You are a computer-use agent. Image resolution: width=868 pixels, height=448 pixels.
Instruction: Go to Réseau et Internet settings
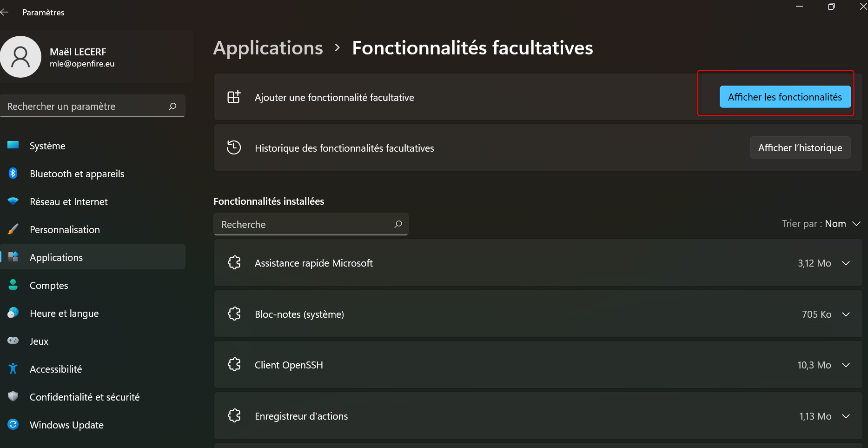(93, 201)
